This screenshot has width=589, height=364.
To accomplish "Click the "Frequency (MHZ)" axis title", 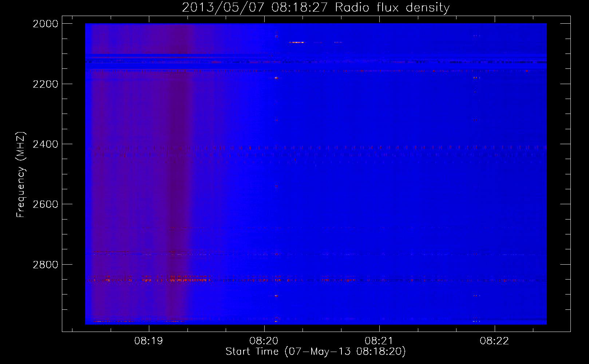I will [21, 175].
